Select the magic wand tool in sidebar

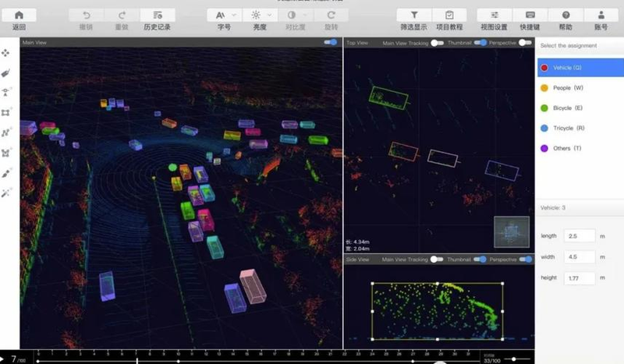coord(7,192)
